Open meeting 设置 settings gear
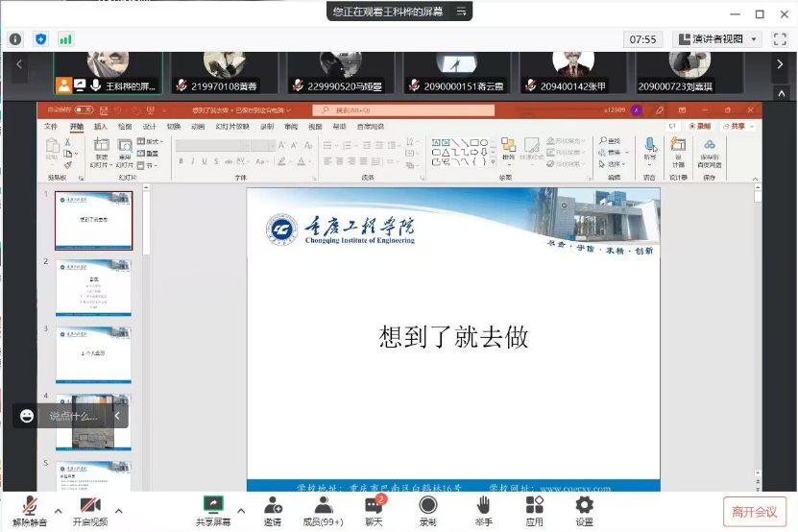The width and height of the screenshot is (798, 532). click(584, 509)
